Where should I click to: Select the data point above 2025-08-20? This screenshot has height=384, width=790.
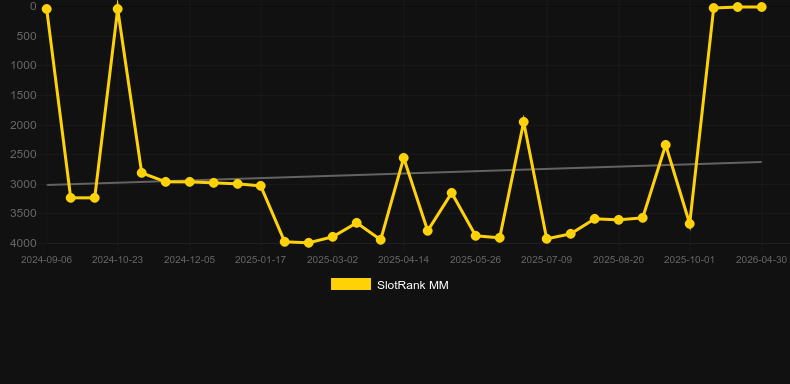tap(619, 220)
